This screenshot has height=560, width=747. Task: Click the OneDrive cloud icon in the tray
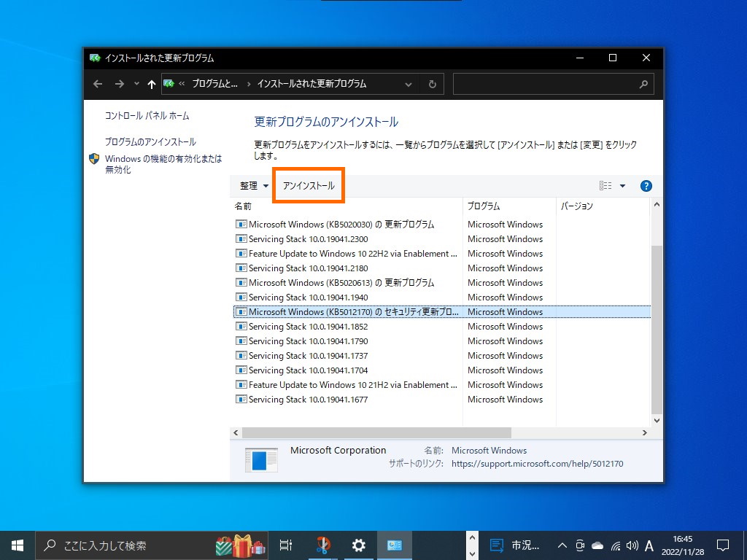pos(596,545)
